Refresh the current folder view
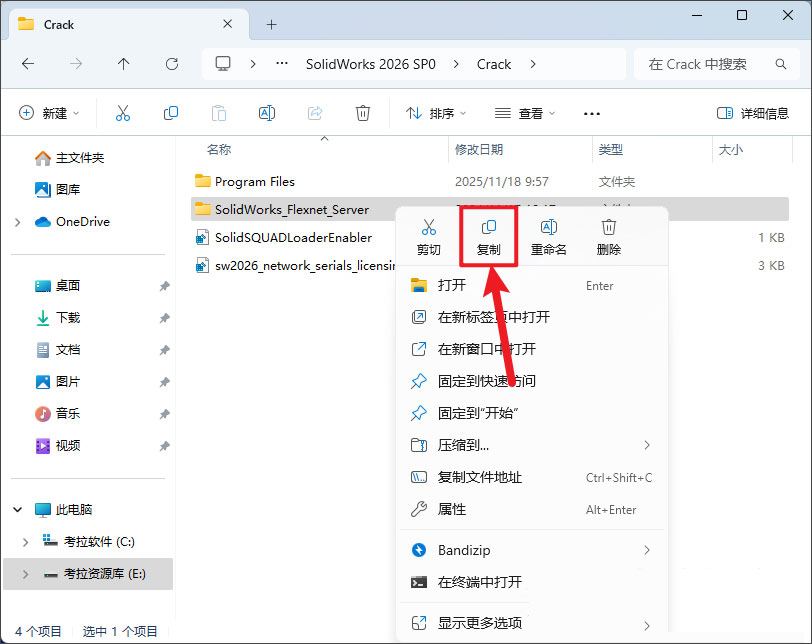Viewport: 812px width, 644px height. 172,64
